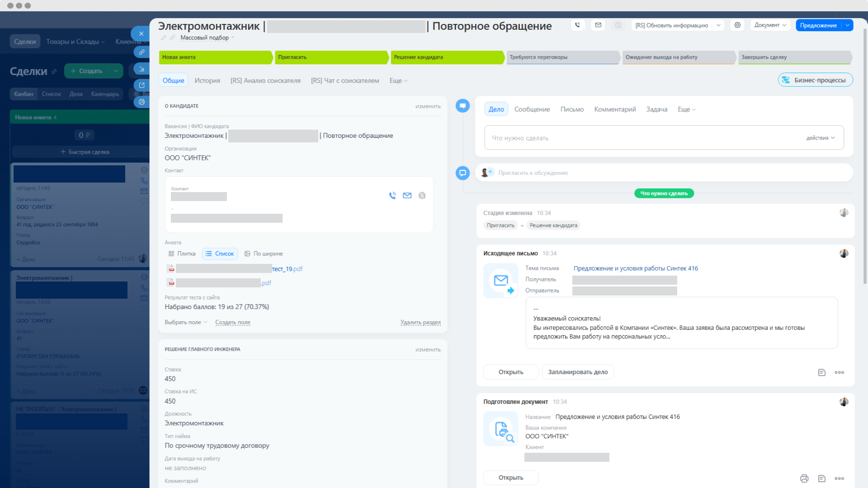Open card settings gear icon

point(737,25)
